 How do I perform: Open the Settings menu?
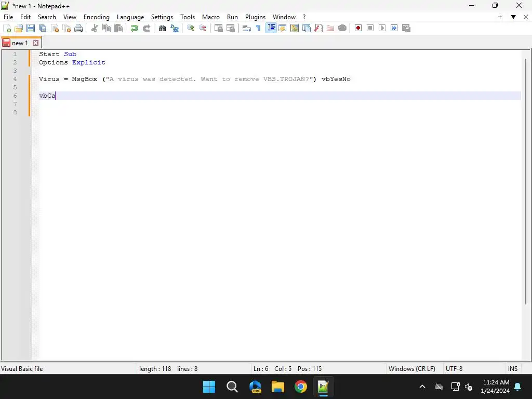point(162,17)
